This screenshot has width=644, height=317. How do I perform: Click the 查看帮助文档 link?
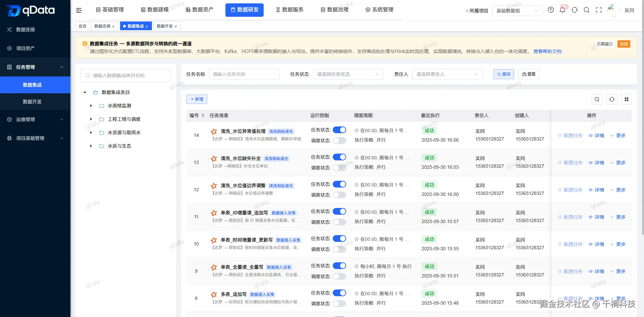(547, 51)
